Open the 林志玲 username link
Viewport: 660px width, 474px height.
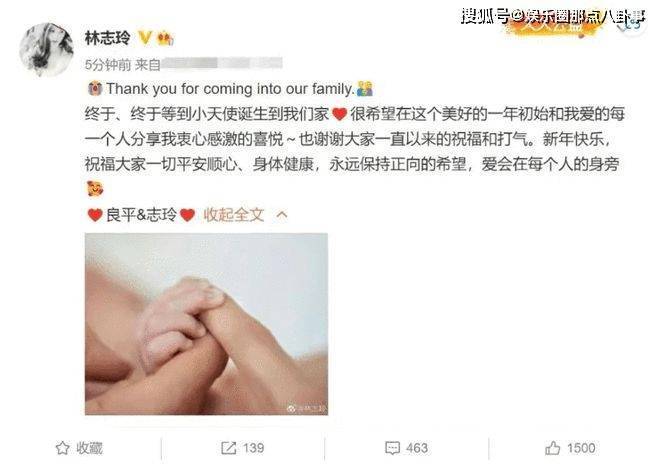click(108, 38)
